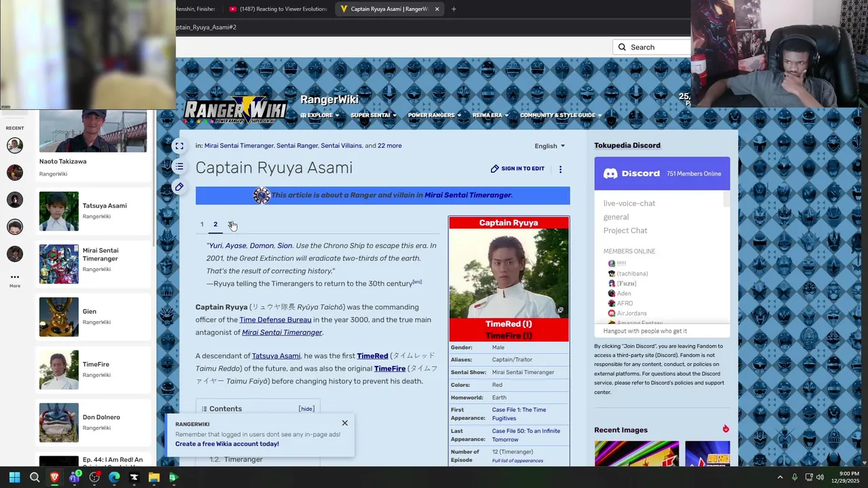This screenshot has width=868, height=488.
Task: Select the Project Chat Discord channel
Action: (625, 230)
